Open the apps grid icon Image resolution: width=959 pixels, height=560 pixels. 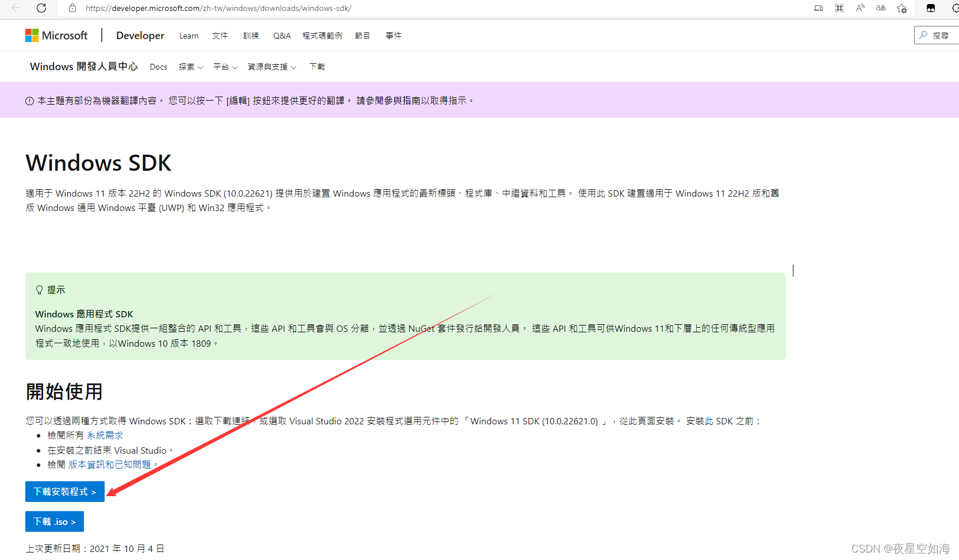click(x=839, y=8)
